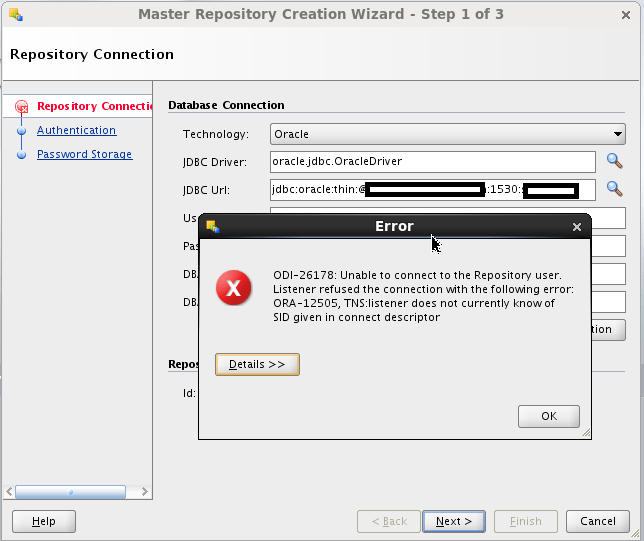Click the Next > button
Screen dimensions: 644x541
pos(454,521)
